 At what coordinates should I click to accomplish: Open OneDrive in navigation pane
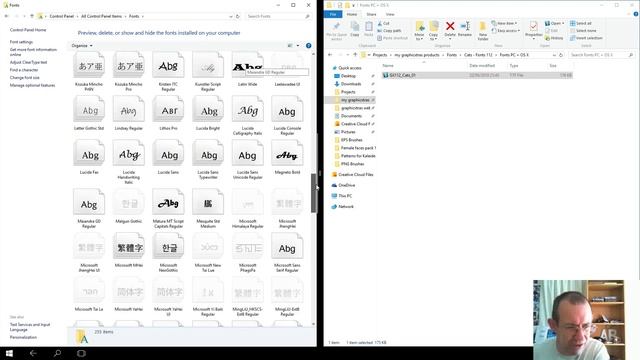click(x=343, y=185)
